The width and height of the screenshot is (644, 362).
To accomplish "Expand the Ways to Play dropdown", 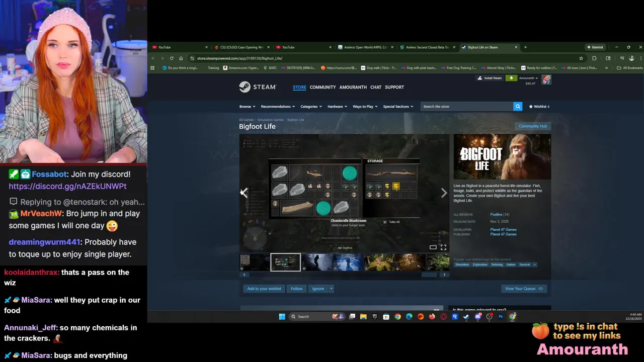I will (365, 107).
